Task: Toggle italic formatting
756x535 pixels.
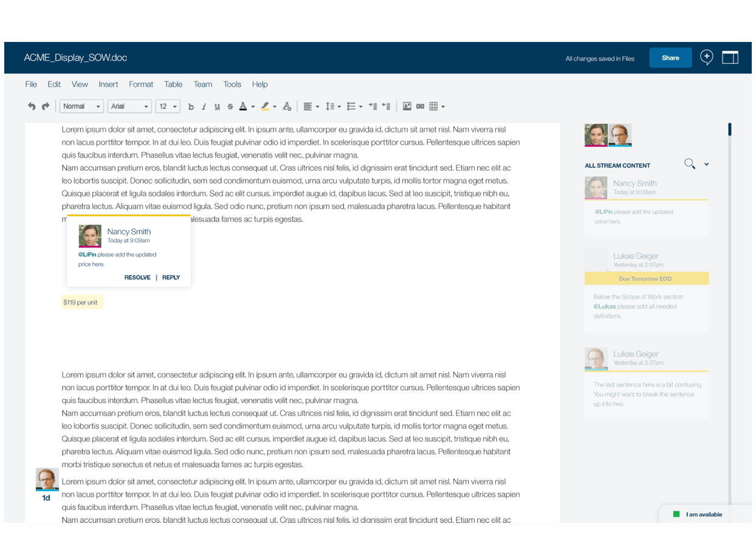Action: 204,107
